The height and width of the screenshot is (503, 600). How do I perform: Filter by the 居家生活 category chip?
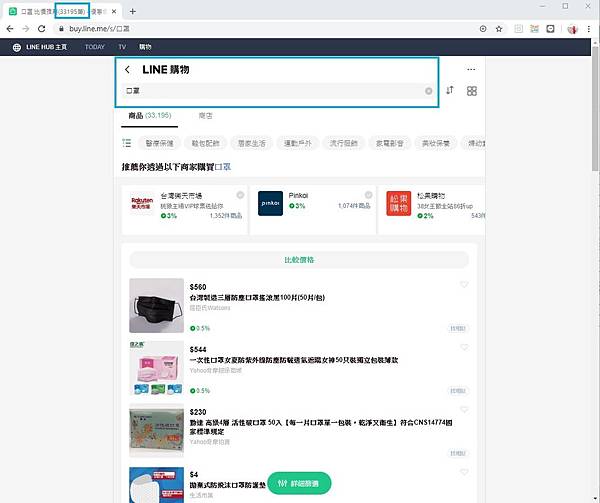point(251,143)
